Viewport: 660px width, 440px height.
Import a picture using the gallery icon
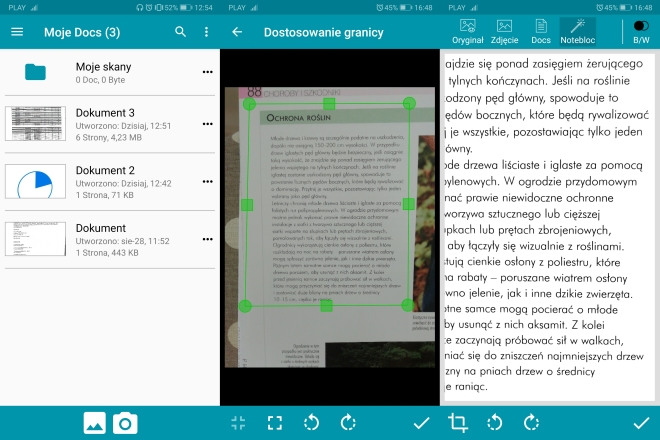tap(95, 423)
